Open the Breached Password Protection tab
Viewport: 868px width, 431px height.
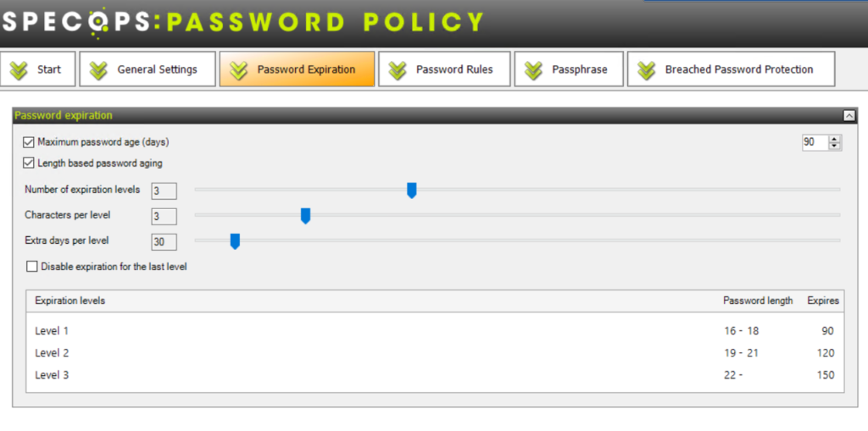(731, 69)
